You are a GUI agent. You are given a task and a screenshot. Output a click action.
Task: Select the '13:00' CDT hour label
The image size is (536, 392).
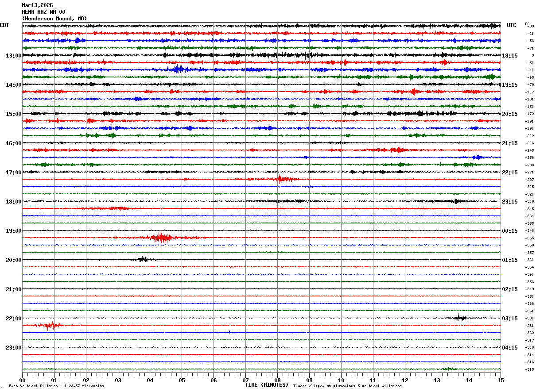click(13, 56)
